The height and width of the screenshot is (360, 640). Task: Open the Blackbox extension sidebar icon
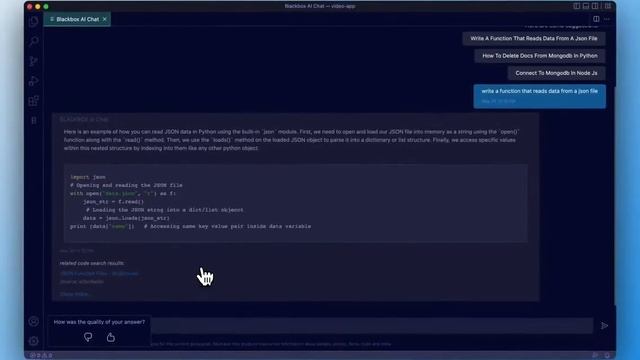point(34,120)
